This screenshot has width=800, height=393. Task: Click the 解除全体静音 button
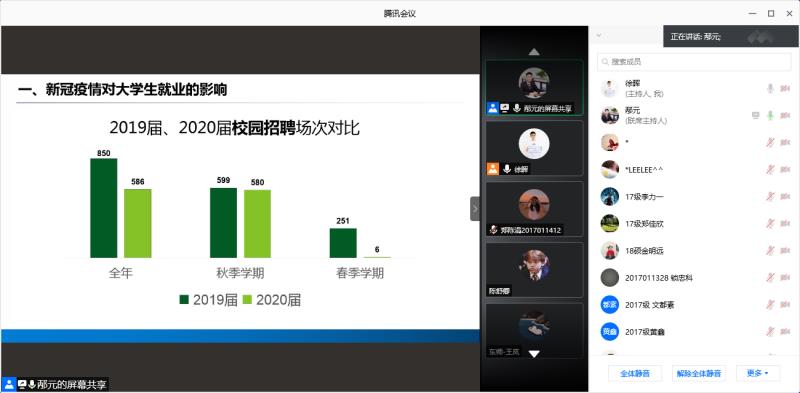(698, 373)
